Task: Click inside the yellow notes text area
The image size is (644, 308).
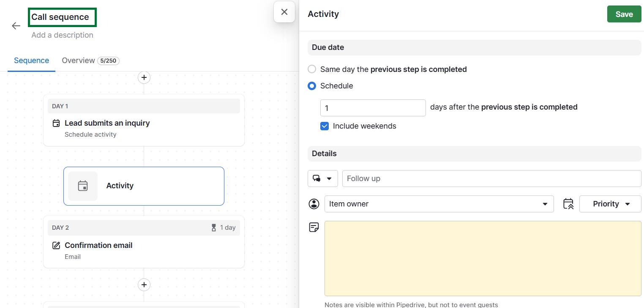Action: [x=483, y=258]
